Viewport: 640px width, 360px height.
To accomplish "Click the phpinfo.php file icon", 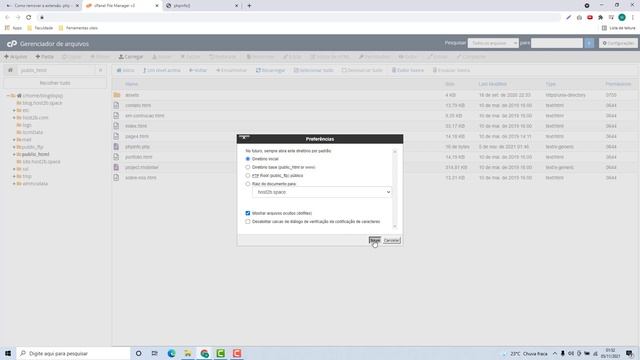I will (x=116, y=147).
